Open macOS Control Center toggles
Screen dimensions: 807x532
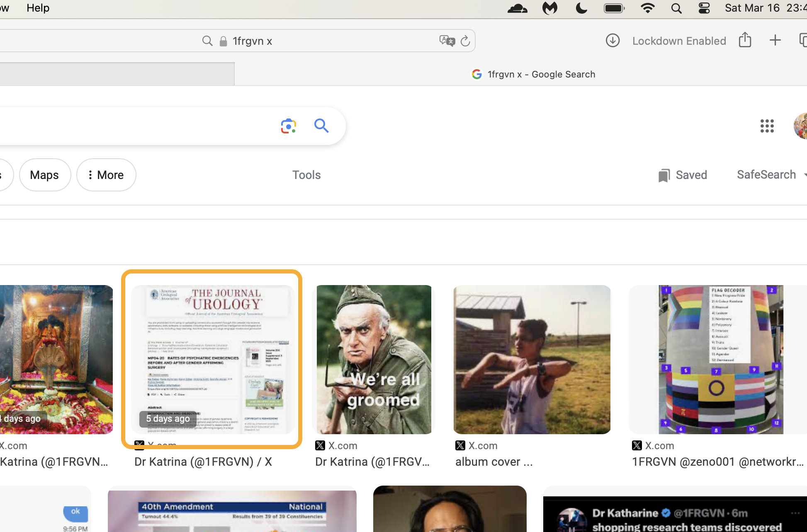(704, 8)
